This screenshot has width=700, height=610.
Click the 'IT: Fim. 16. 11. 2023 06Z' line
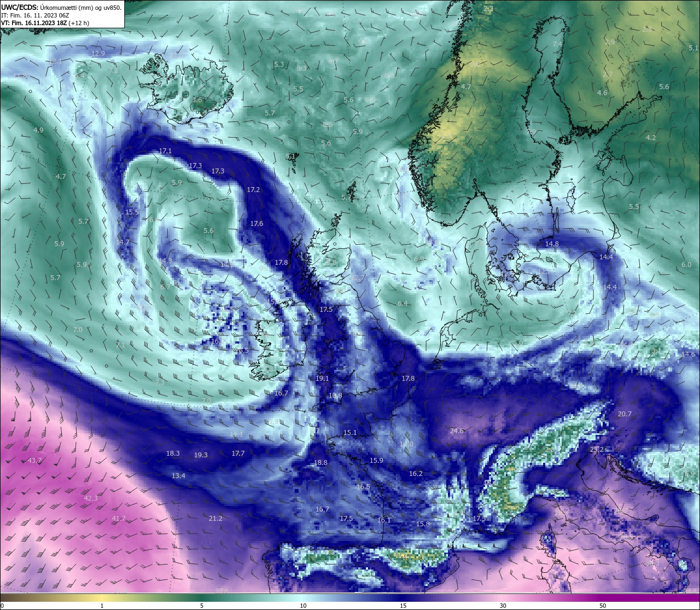[35, 15]
